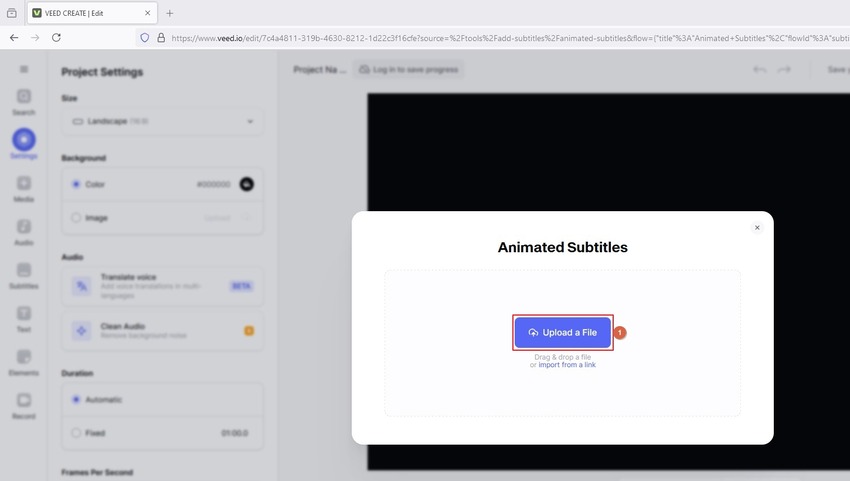Go back in browser history
This screenshot has width=850, height=481.
point(14,37)
